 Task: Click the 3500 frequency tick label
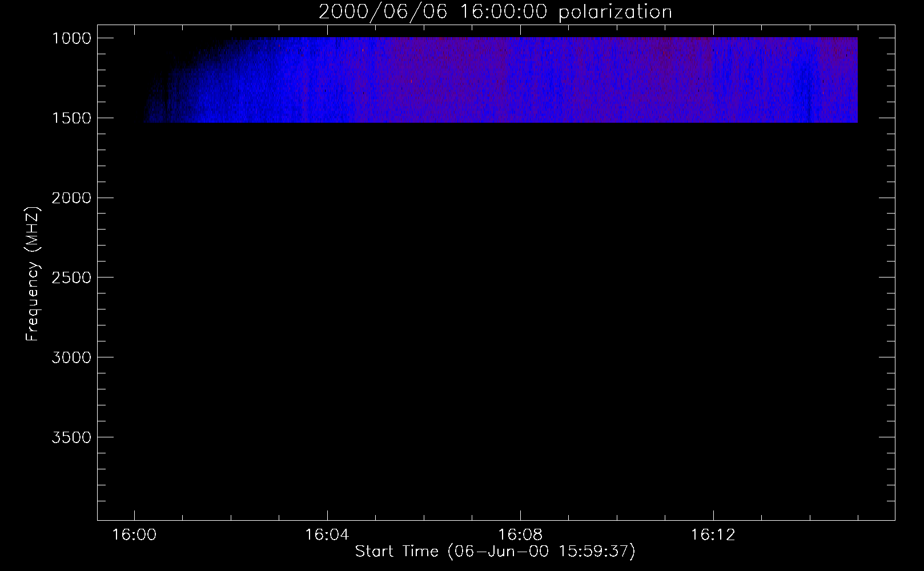(71, 438)
